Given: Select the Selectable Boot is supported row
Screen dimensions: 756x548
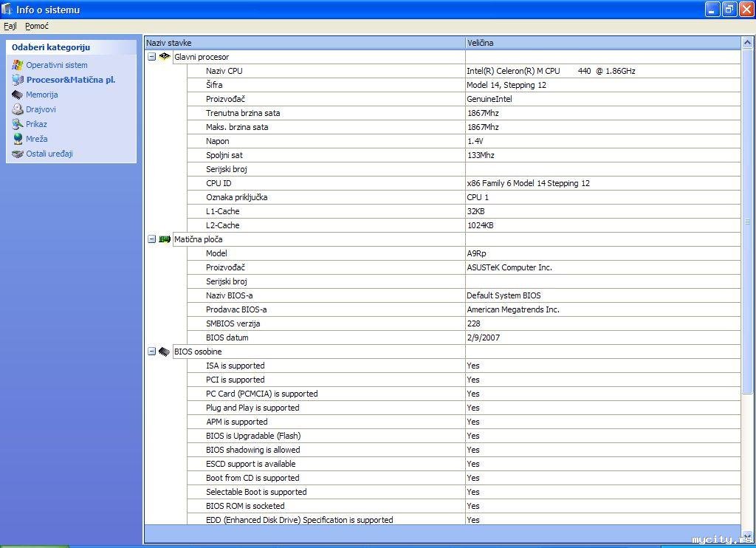Looking at the screenshot, I should [464, 492].
